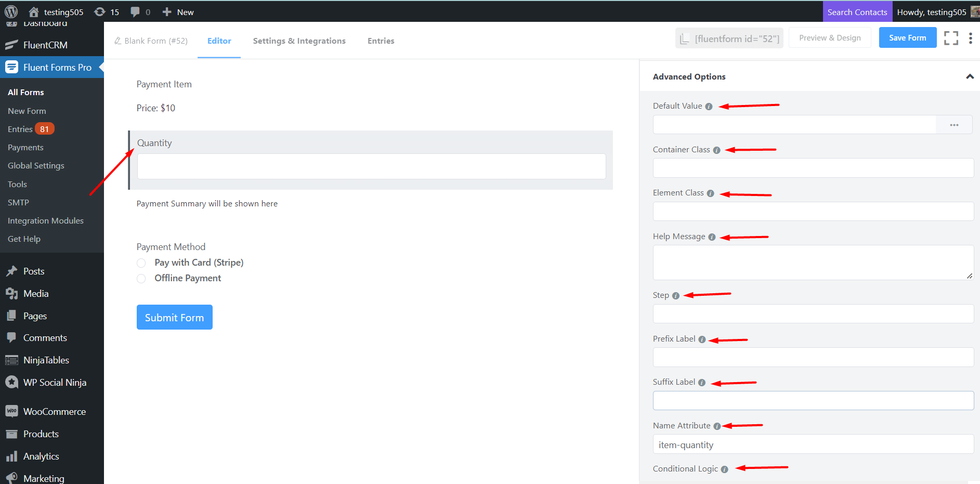Open the three-dot more options menu
Image resolution: width=980 pixels, height=484 pixels.
pos(970,38)
